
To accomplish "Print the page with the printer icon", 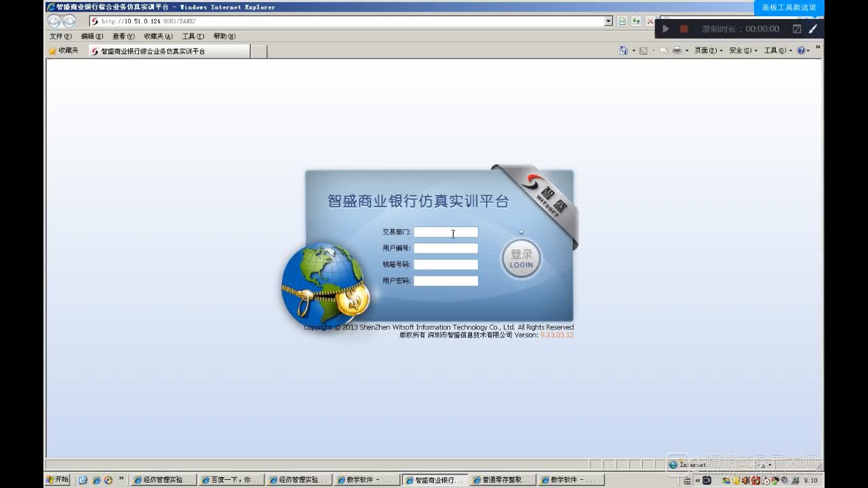I will click(x=677, y=51).
